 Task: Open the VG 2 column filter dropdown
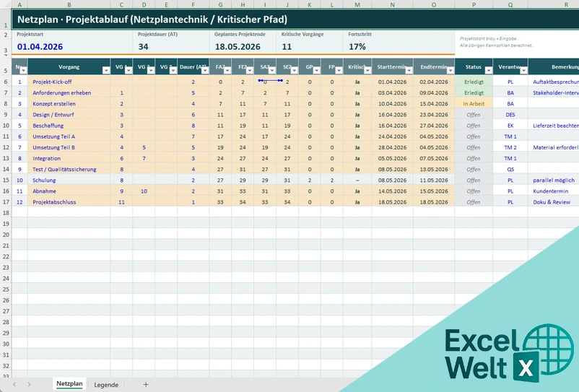click(151, 70)
